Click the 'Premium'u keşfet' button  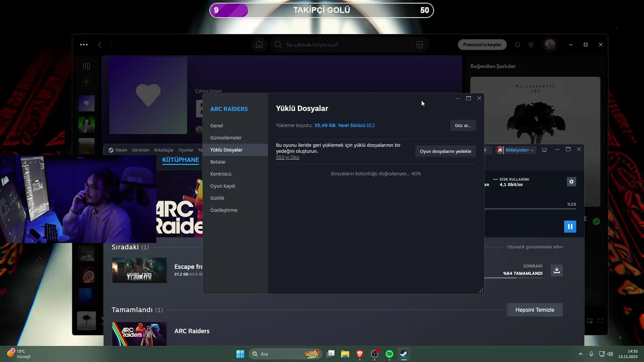coord(482,45)
